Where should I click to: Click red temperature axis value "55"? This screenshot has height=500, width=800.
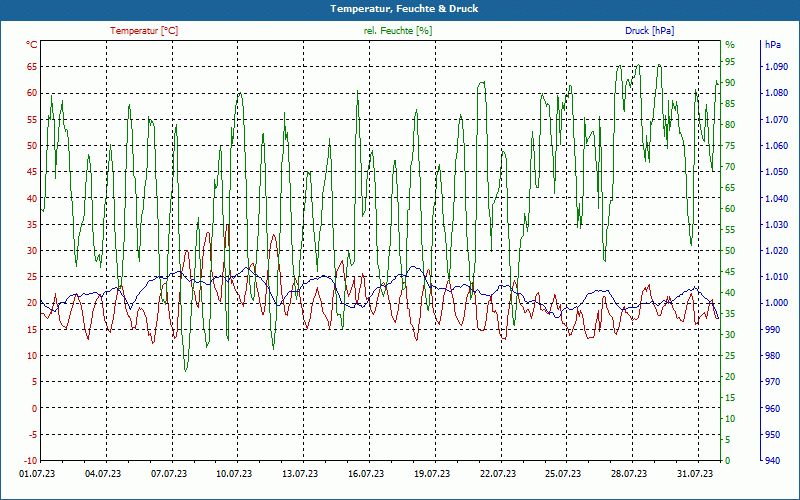[x=32, y=119]
